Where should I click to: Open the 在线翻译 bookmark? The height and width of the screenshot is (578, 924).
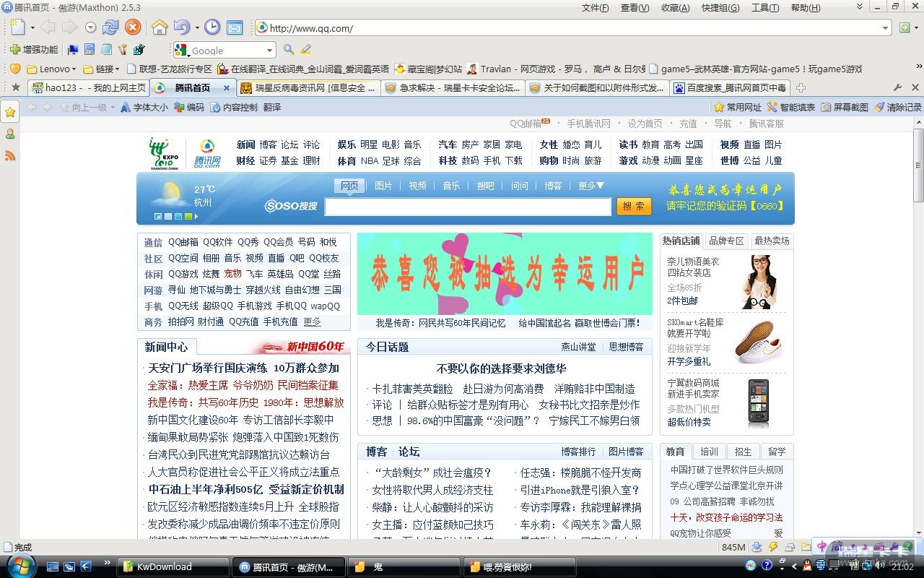(303, 69)
